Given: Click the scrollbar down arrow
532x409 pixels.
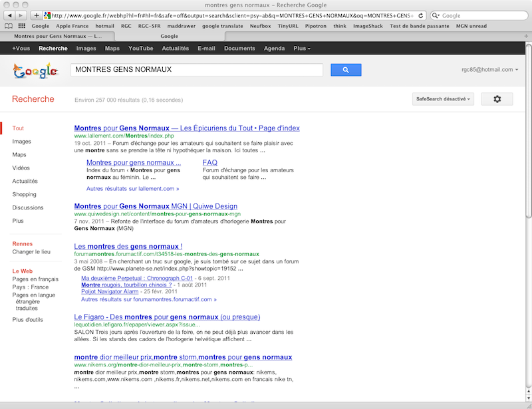Looking at the screenshot, I should click(x=529, y=398).
